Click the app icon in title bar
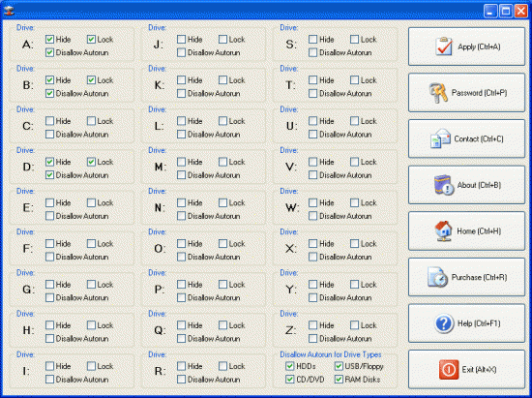This screenshot has height=398, width=532. [9, 11]
